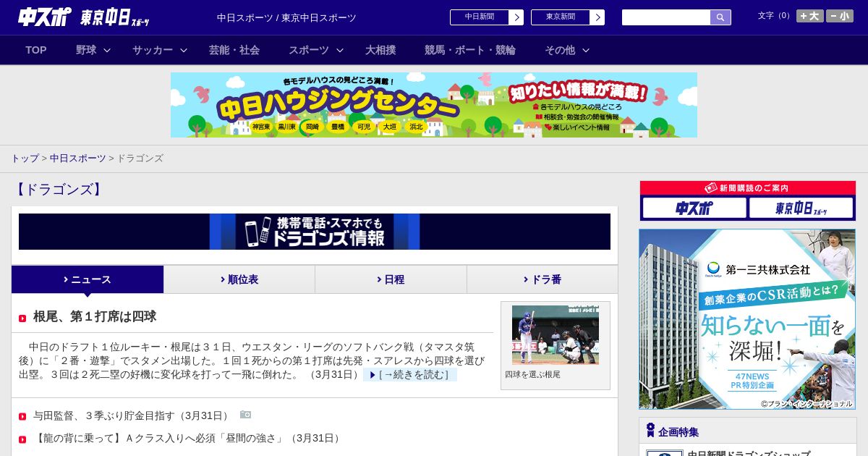The width and height of the screenshot is (868, 456).
Task: Click トップ breadcrumb link
Action: pos(25,158)
